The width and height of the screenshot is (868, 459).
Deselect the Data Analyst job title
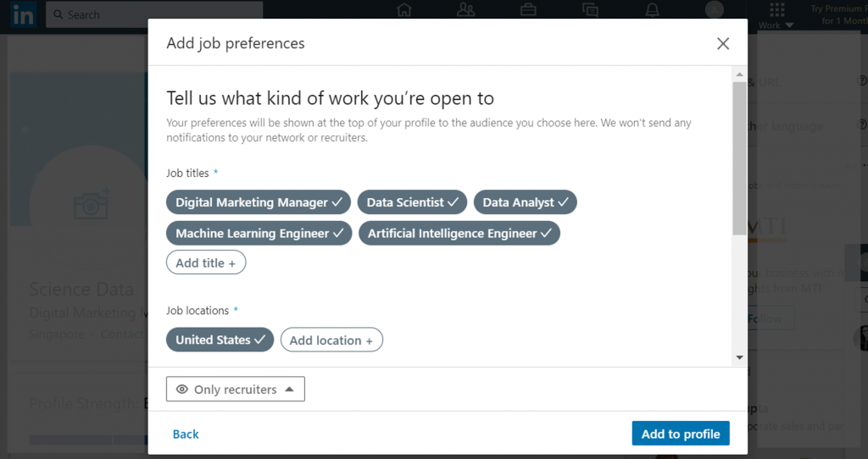tap(526, 202)
